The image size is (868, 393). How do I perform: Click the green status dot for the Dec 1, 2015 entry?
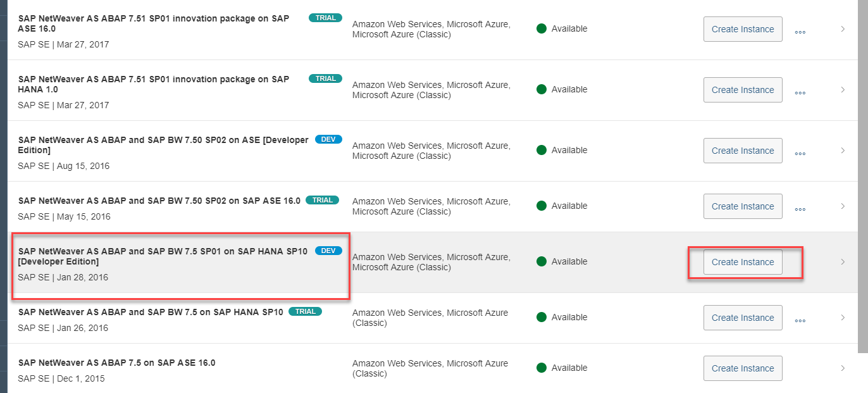pos(542,368)
